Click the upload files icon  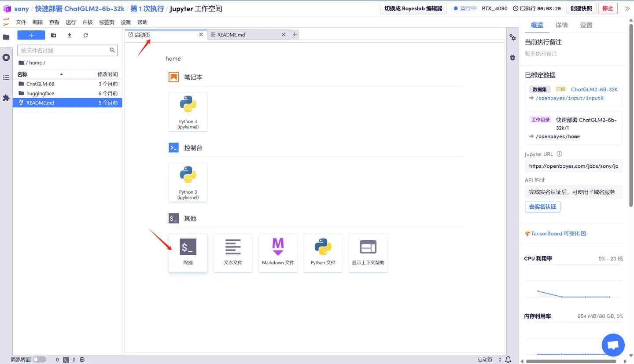(70, 35)
